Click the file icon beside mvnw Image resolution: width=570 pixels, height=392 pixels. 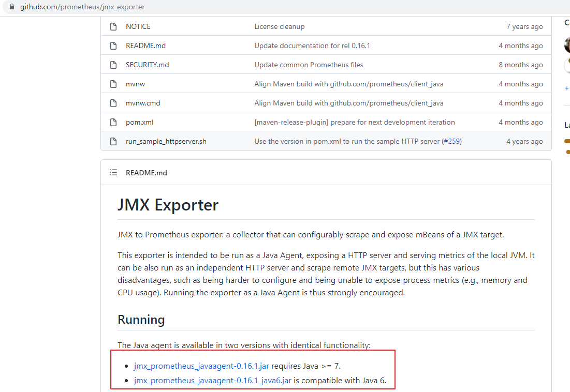point(113,84)
